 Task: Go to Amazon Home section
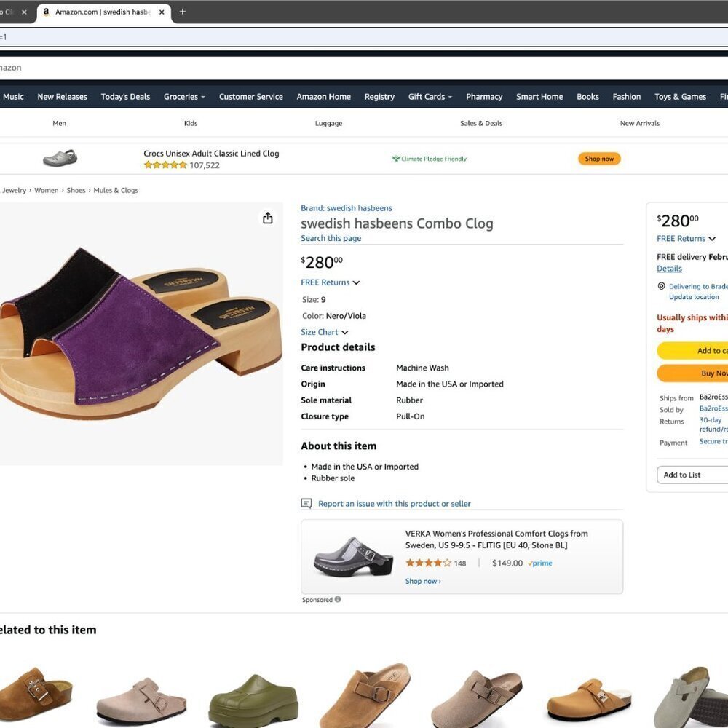coord(324,97)
